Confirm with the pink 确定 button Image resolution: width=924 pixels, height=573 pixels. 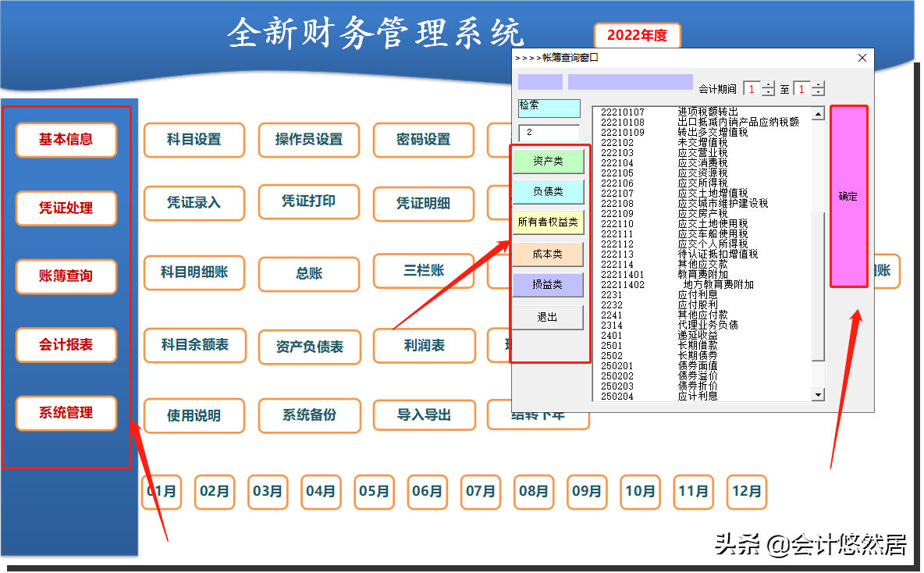[x=848, y=196]
